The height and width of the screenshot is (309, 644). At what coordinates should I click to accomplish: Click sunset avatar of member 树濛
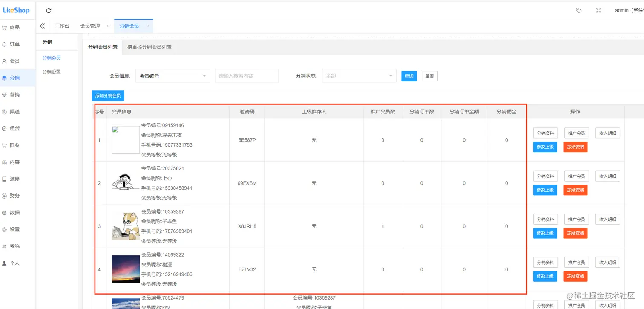point(126,269)
